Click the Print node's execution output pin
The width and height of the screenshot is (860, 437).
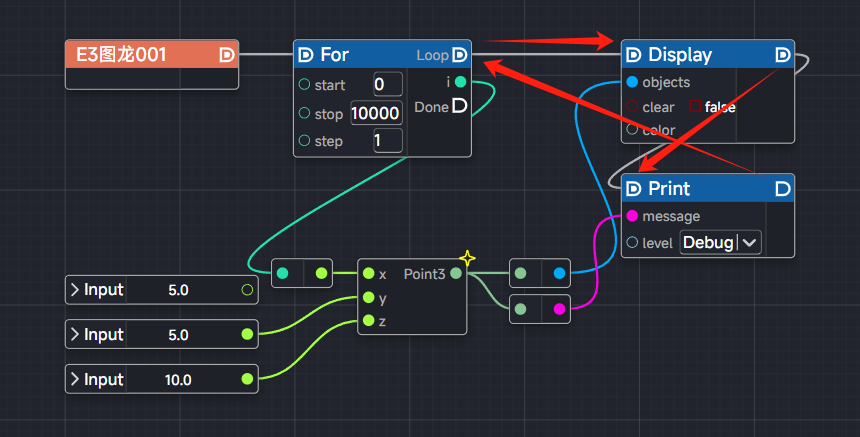point(782,188)
